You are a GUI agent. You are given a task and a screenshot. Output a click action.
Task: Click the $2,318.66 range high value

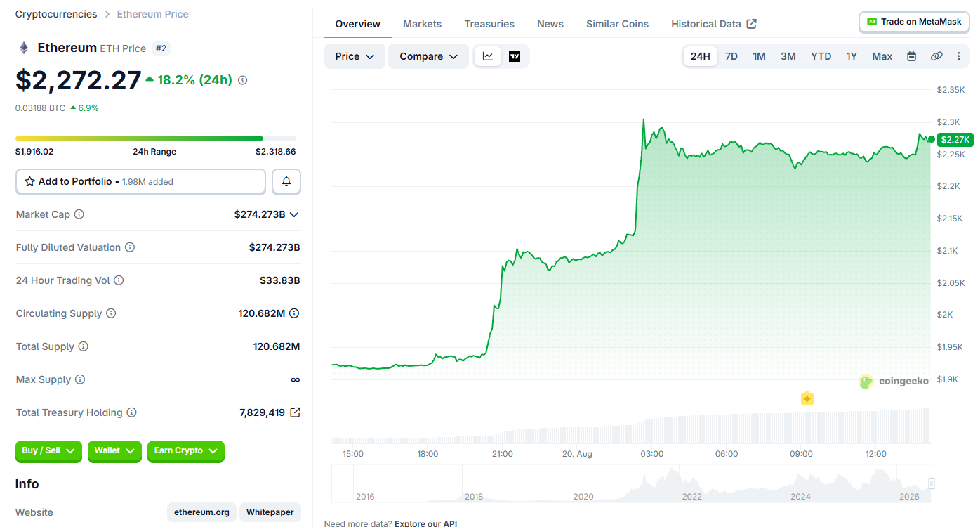click(276, 152)
